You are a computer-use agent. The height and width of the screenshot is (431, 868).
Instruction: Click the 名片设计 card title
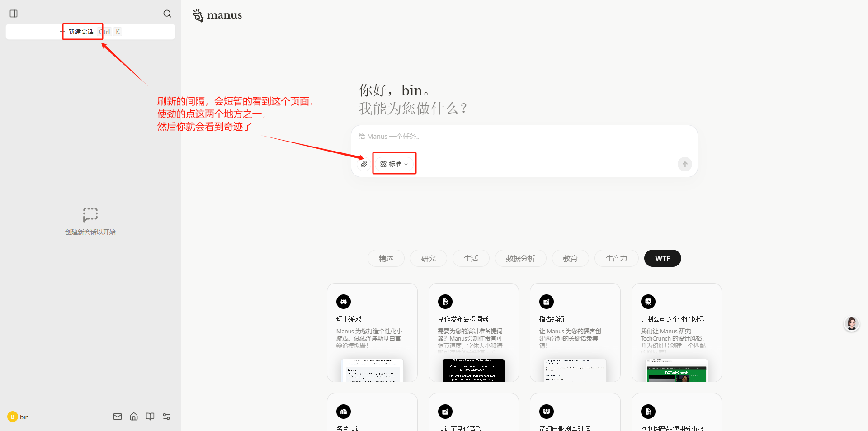(x=349, y=428)
